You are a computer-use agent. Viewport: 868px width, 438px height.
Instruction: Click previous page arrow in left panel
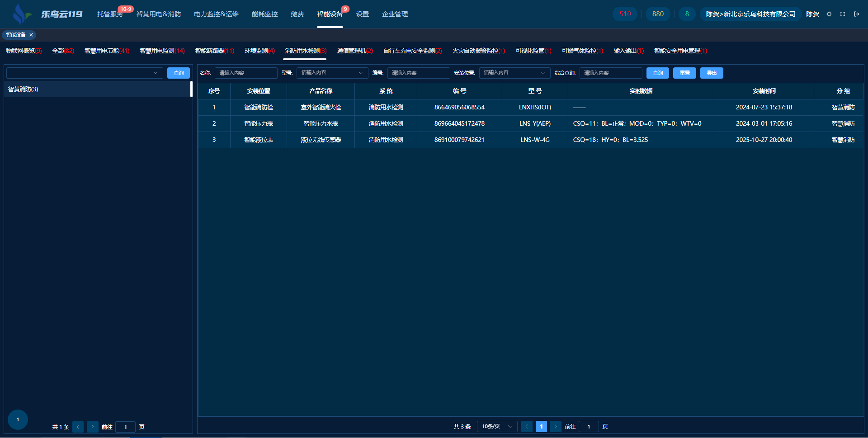[x=78, y=427]
